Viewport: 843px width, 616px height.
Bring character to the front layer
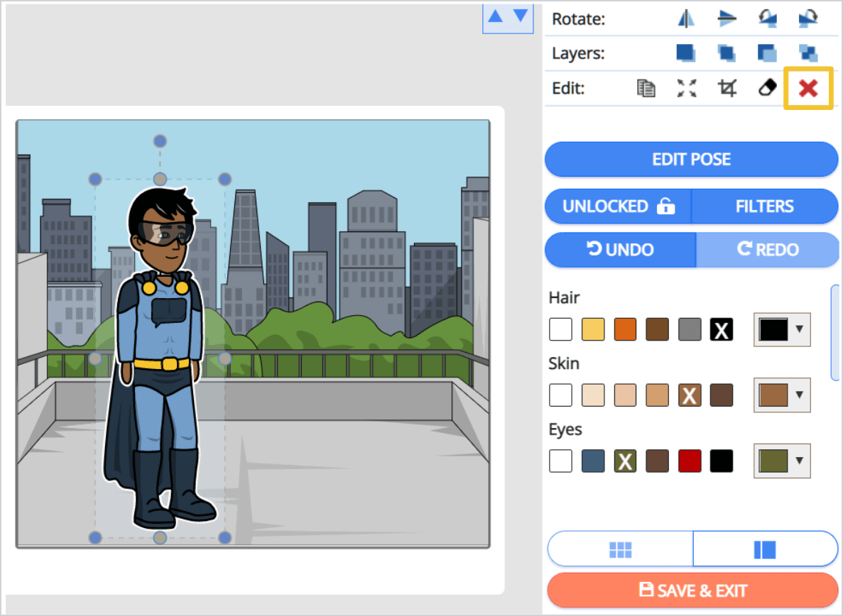(x=685, y=53)
